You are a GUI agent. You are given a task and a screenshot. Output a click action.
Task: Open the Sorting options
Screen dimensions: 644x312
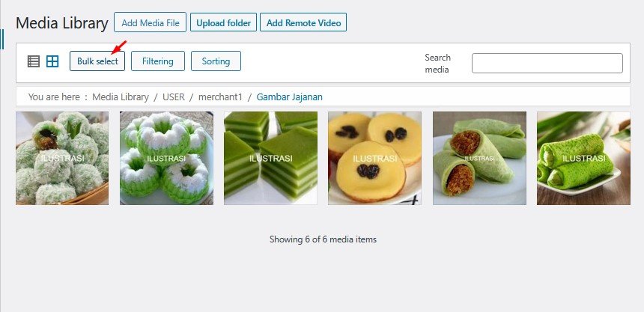click(216, 61)
